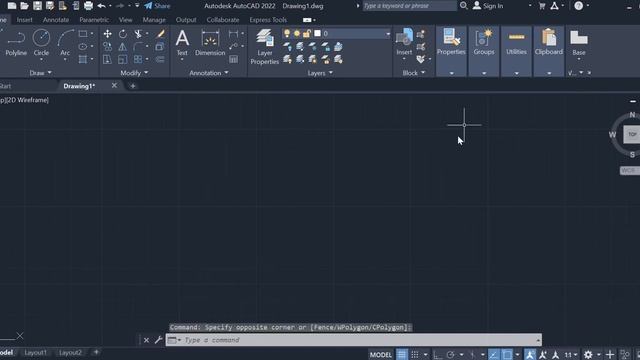Start the Dimension tool
640x360 pixels.
[210, 43]
